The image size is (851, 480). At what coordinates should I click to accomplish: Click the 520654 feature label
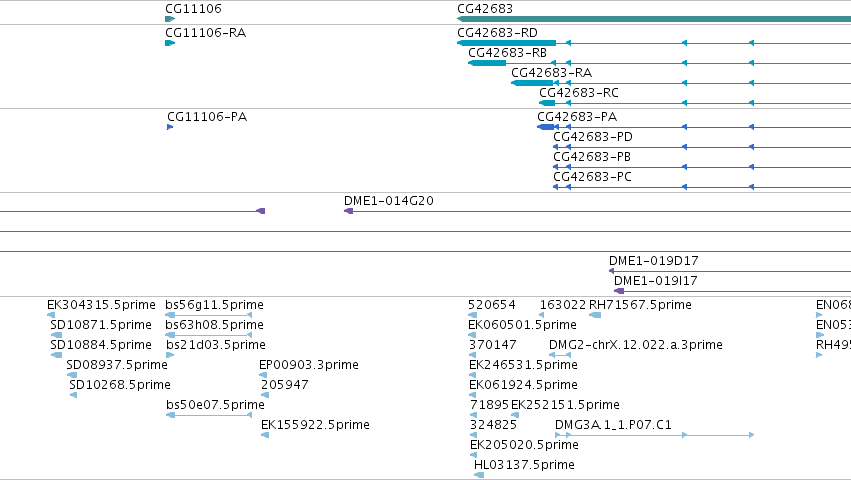pos(492,305)
